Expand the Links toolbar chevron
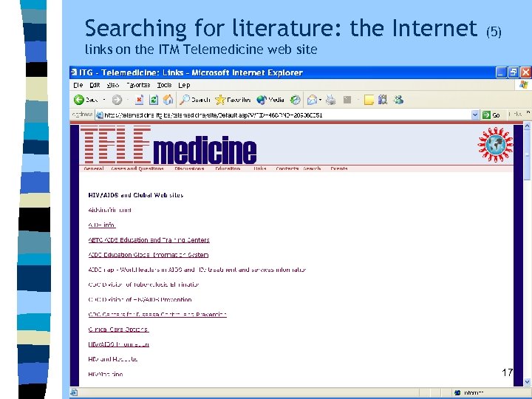 [x=528, y=112]
